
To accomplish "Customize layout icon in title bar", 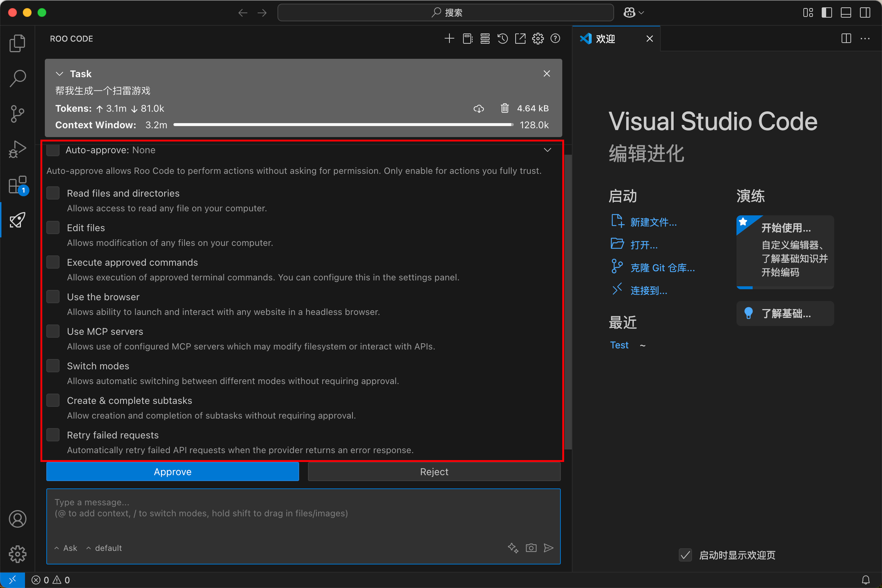I will pyautogui.click(x=808, y=13).
